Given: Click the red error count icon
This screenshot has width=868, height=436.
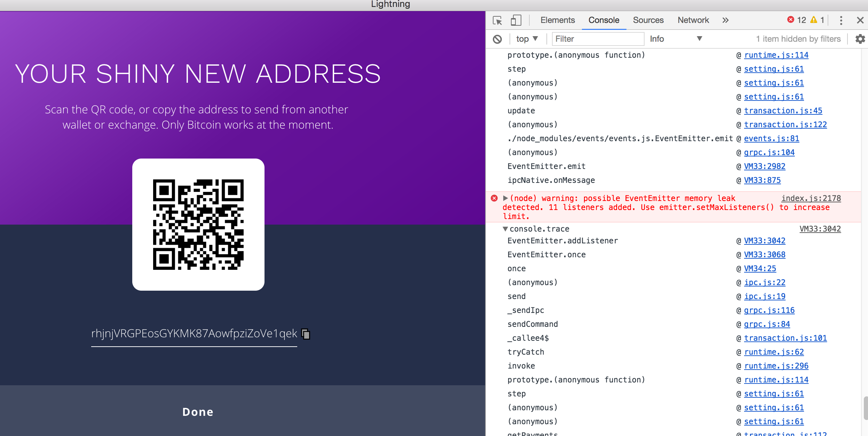Looking at the screenshot, I should (x=790, y=20).
